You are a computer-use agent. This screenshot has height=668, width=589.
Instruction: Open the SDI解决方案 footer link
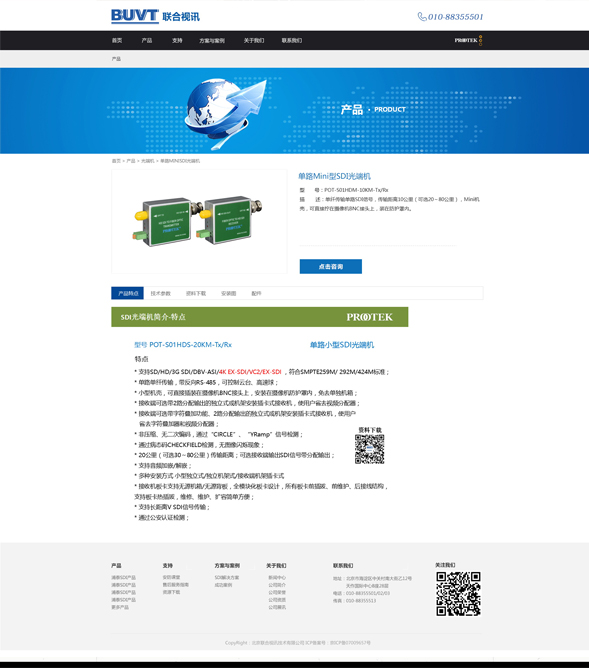[x=227, y=577]
